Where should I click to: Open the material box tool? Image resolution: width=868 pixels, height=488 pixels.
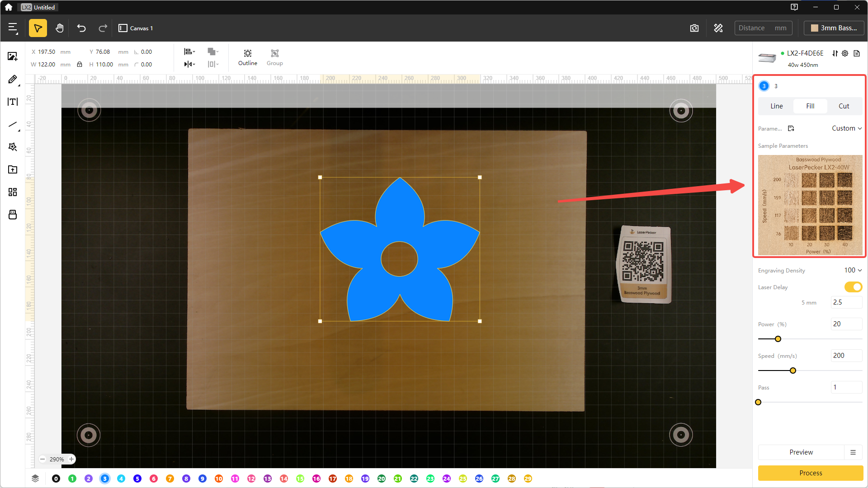(x=13, y=215)
